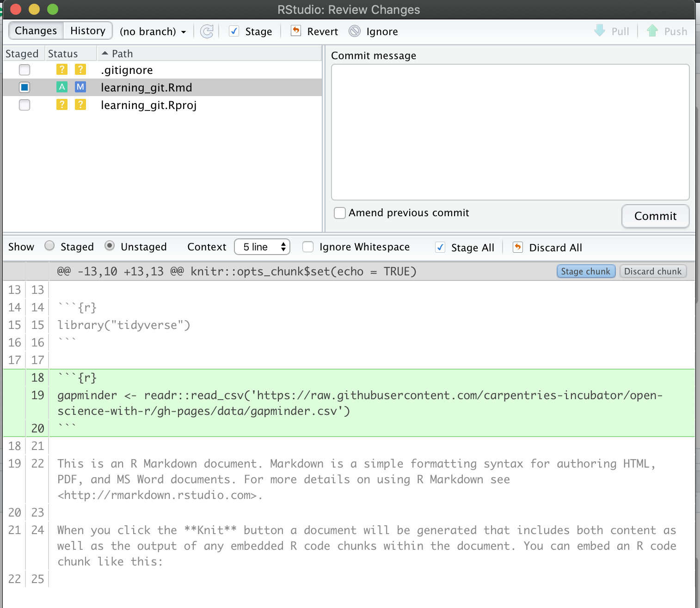Click the Revert label in toolbar
Screen dimensions: 700x608
pos(323,31)
